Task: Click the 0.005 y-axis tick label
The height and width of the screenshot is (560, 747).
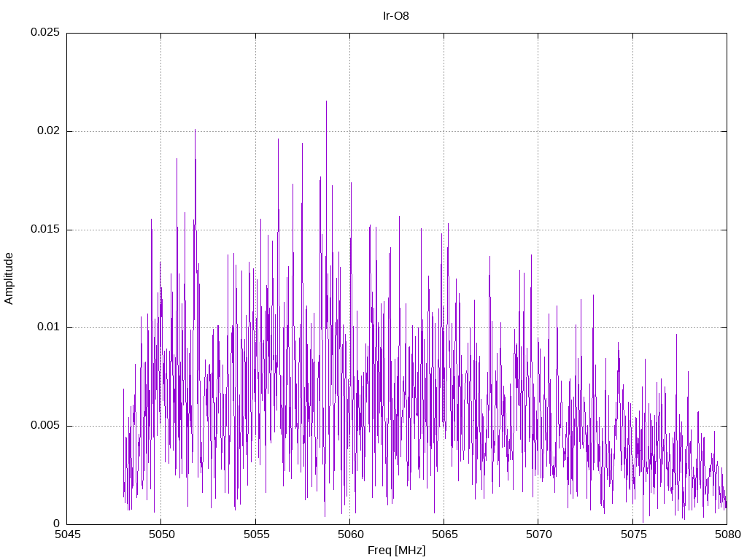Action: [45, 425]
